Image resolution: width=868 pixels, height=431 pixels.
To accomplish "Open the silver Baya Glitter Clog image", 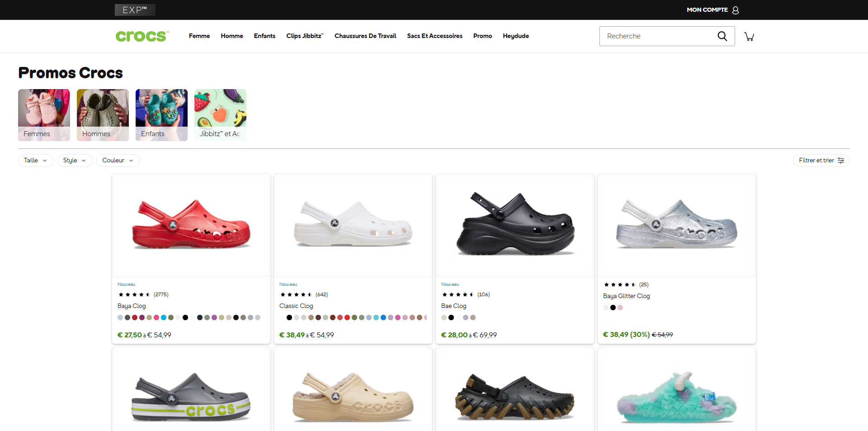I will click(677, 225).
